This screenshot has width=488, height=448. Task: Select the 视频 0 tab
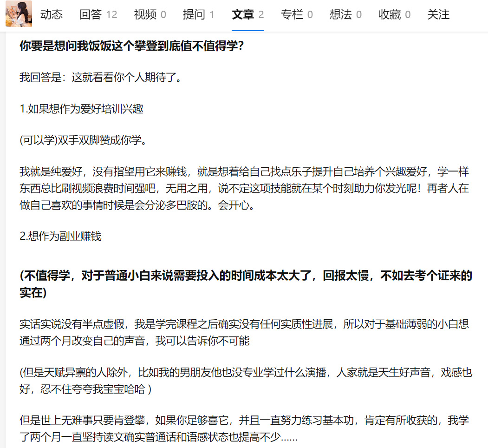pos(150,15)
